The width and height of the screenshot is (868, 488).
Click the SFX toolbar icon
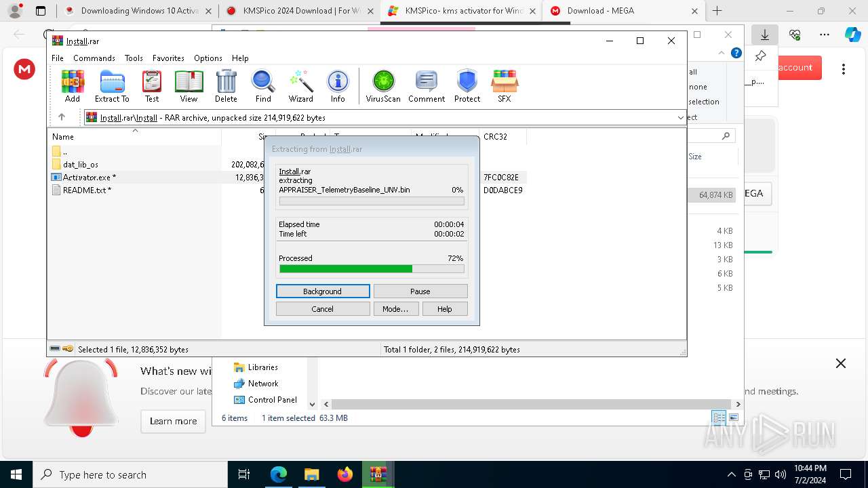505,86
